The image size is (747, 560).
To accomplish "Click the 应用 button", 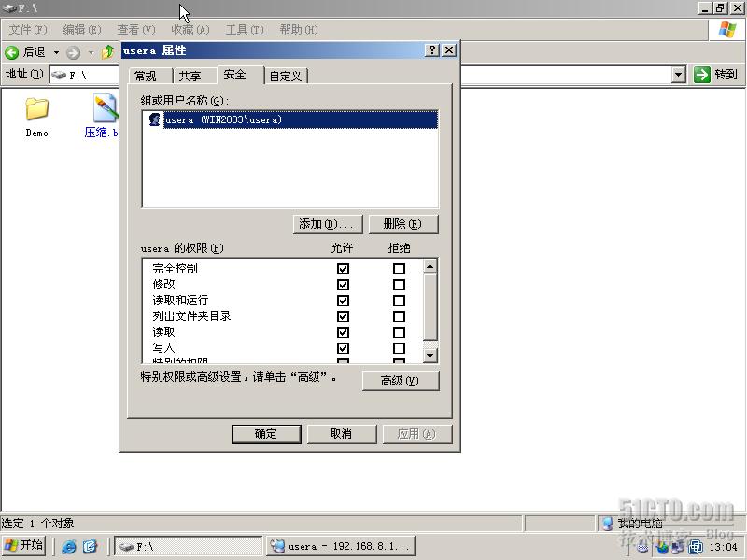I will click(x=416, y=434).
